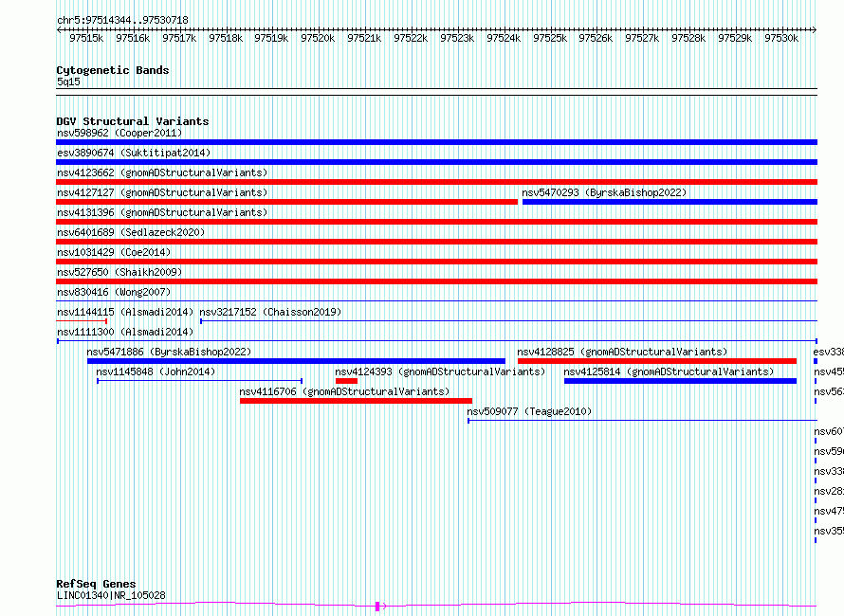Screen dimensions: 844x616
Task: Click the red bar of nsv4116706
Action: click(x=356, y=401)
